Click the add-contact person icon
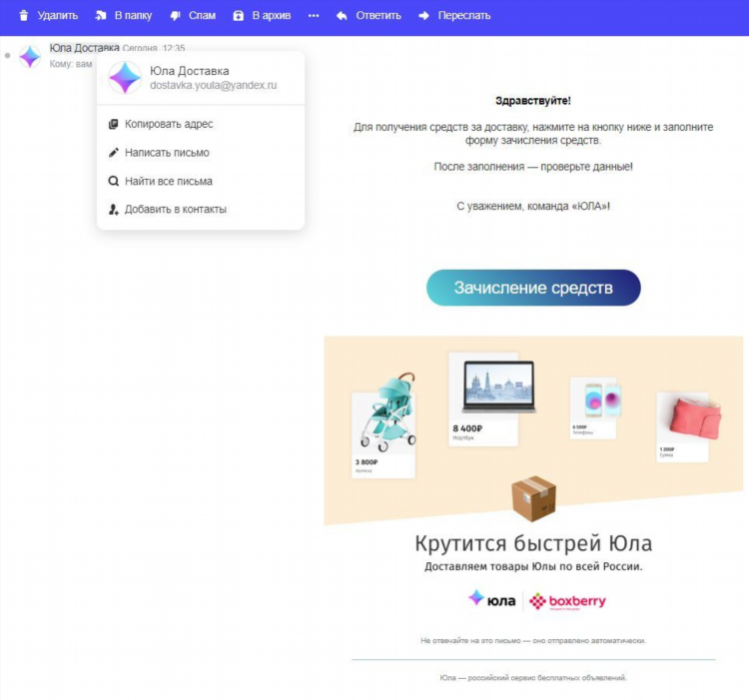Screen dimensions: 749x700 [x=113, y=210]
